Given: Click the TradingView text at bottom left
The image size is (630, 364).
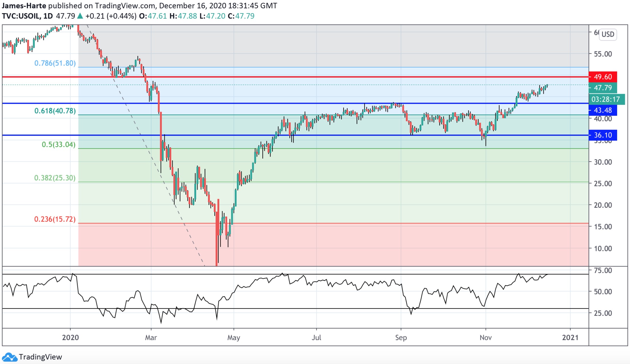Looking at the screenshot, I should click(40, 357).
